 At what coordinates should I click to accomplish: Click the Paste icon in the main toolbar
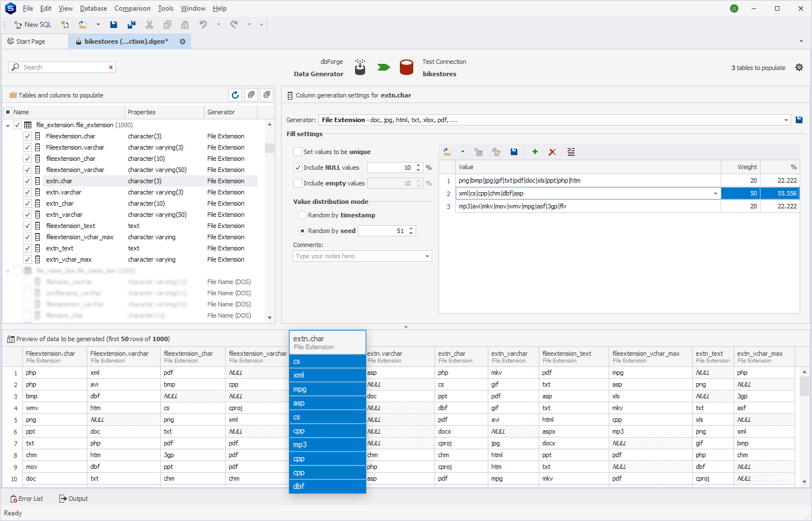(x=185, y=25)
